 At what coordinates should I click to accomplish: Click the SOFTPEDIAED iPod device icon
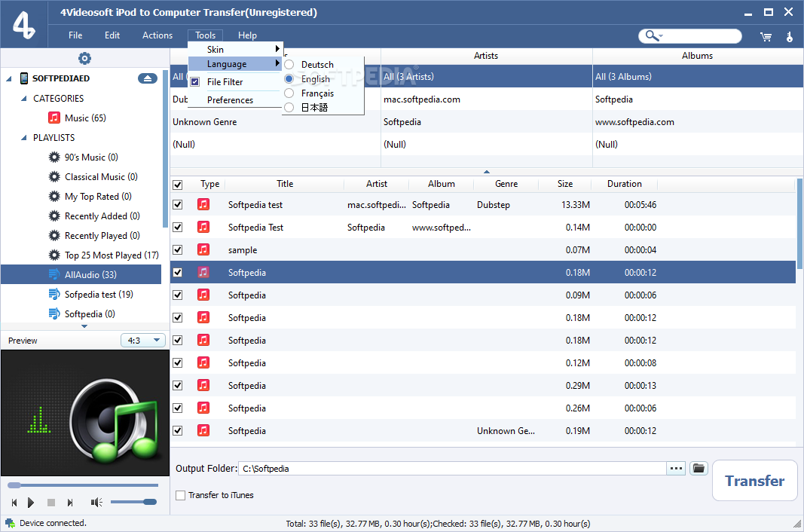[24, 78]
